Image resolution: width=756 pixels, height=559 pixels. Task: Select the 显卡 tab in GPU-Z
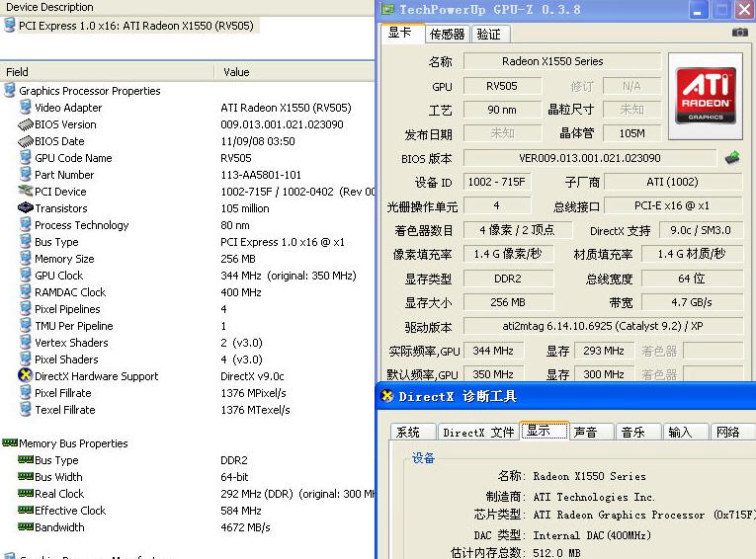pyautogui.click(x=402, y=34)
